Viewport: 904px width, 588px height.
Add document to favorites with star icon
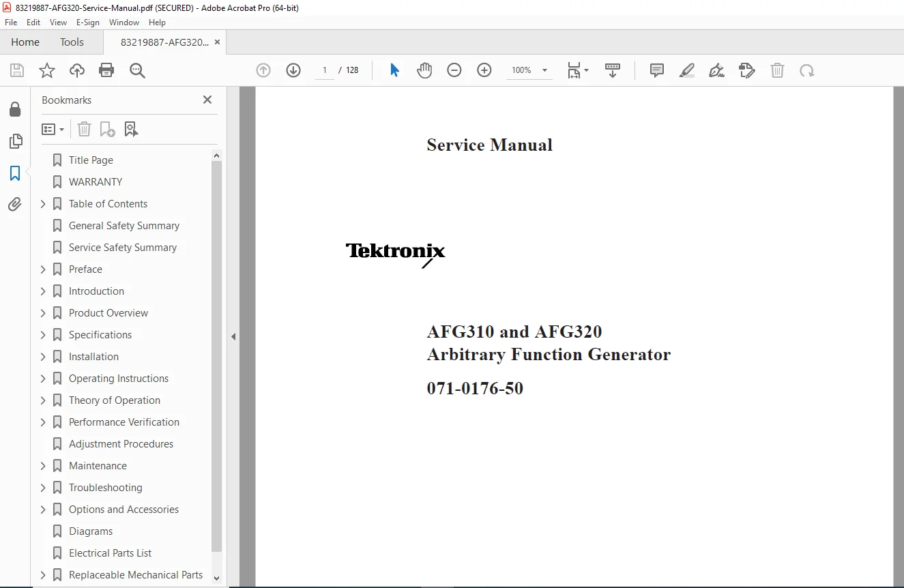click(47, 70)
